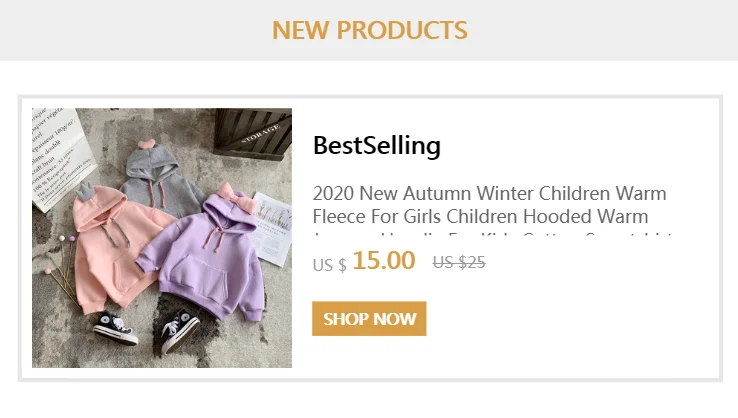Open the BestSelling product title

(x=376, y=146)
